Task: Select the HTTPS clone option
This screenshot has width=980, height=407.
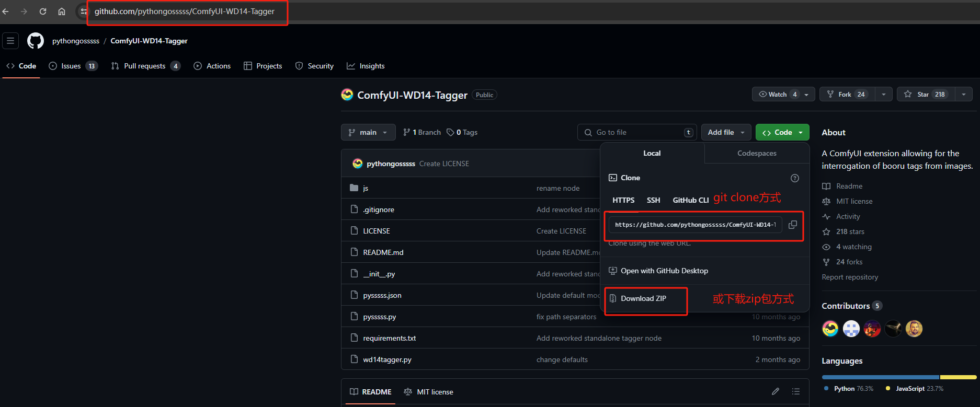Action: coord(623,200)
